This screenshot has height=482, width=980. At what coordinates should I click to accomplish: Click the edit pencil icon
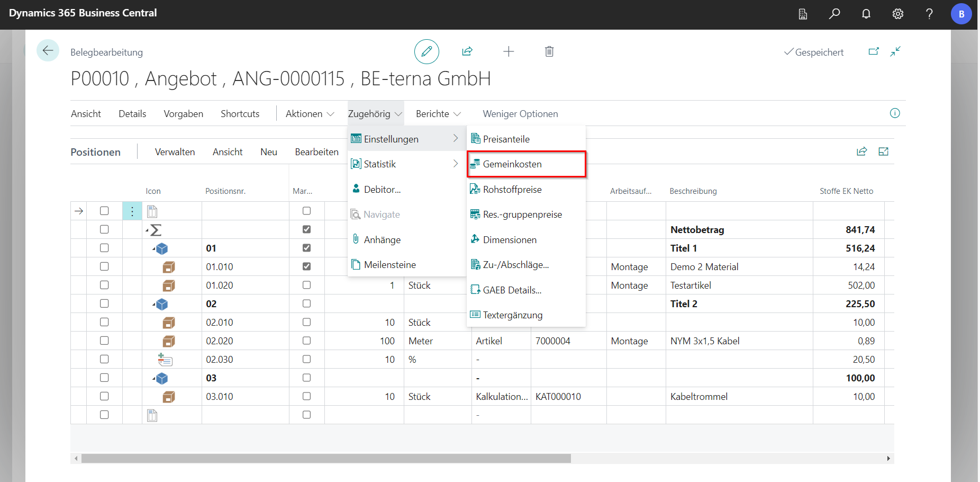pyautogui.click(x=427, y=51)
